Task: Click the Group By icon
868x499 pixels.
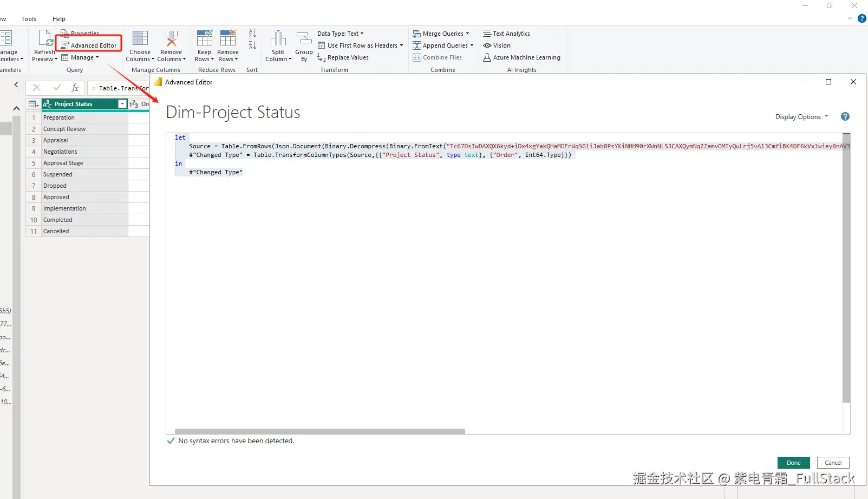Action: pyautogui.click(x=304, y=38)
